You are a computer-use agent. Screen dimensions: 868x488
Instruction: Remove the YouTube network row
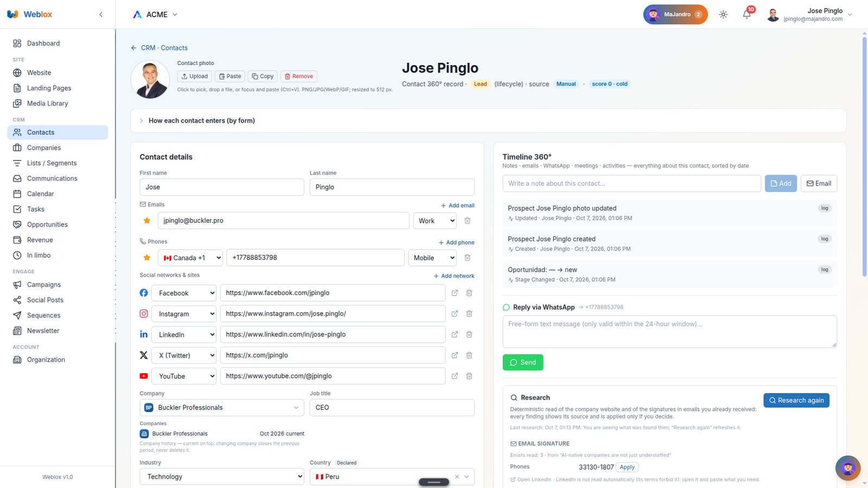(x=469, y=376)
